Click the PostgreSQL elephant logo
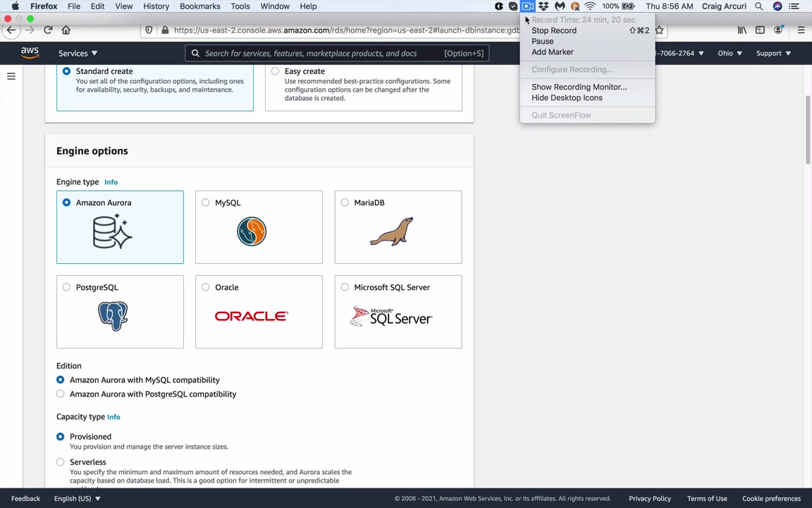The image size is (812, 508). 113,316
